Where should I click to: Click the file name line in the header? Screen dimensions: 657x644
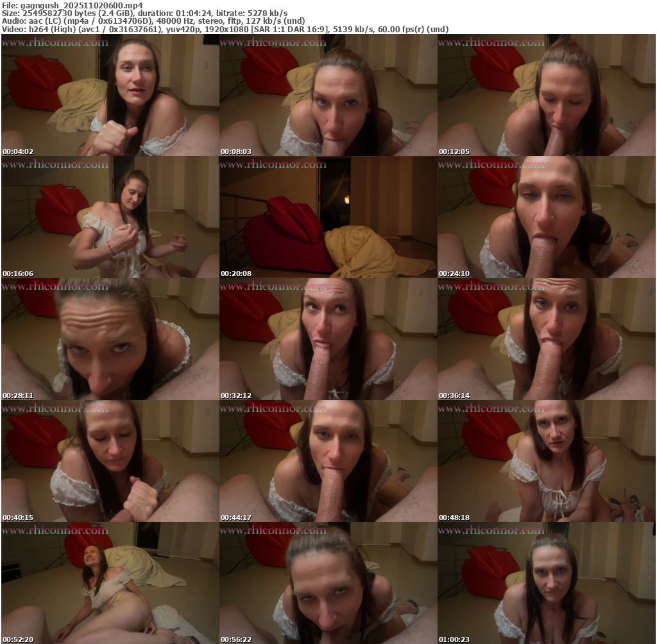pyautogui.click(x=72, y=5)
